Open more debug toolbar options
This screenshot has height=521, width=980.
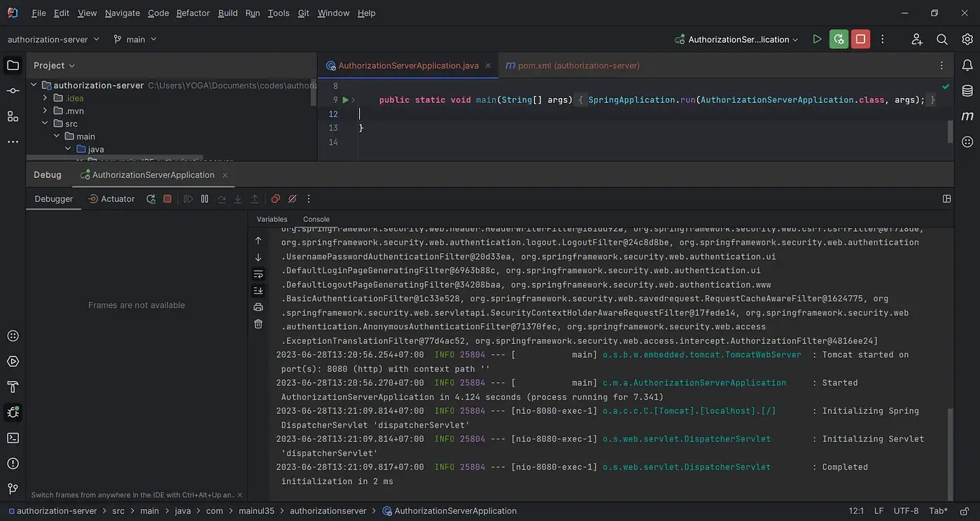click(x=309, y=199)
